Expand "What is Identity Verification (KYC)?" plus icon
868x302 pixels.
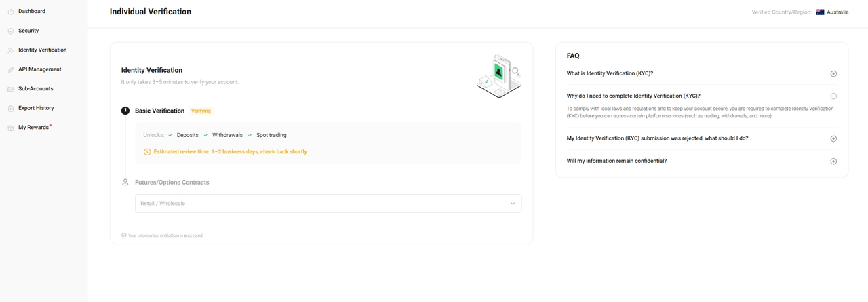coord(833,73)
